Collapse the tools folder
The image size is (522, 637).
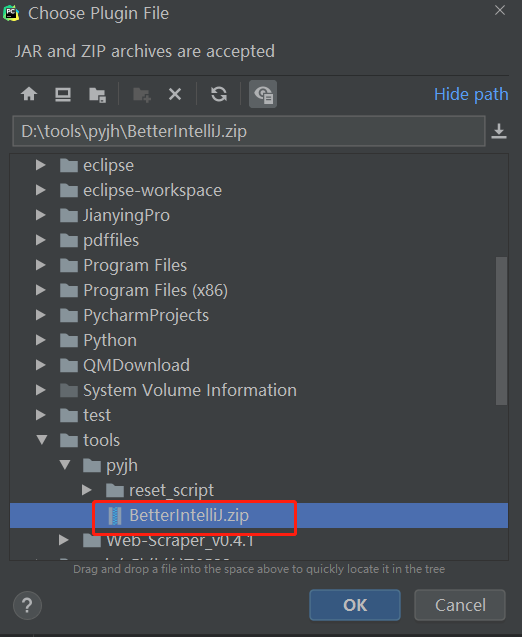point(41,440)
